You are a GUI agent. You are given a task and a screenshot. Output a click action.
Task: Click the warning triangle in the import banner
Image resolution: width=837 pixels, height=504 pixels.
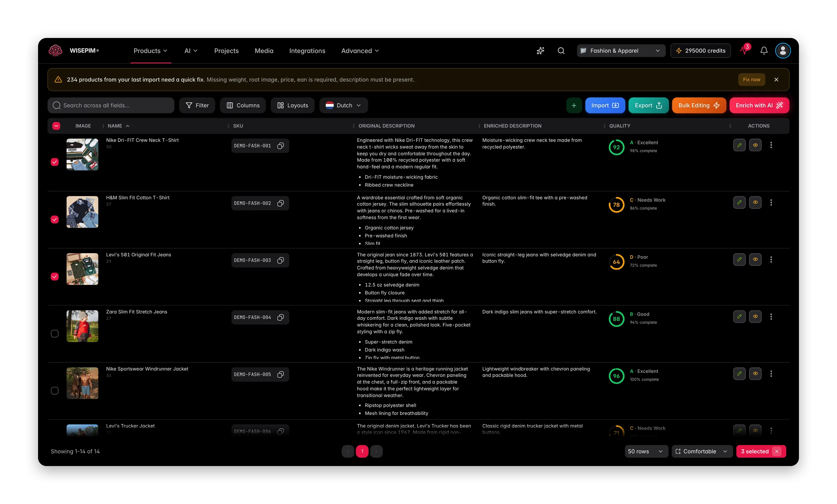58,80
